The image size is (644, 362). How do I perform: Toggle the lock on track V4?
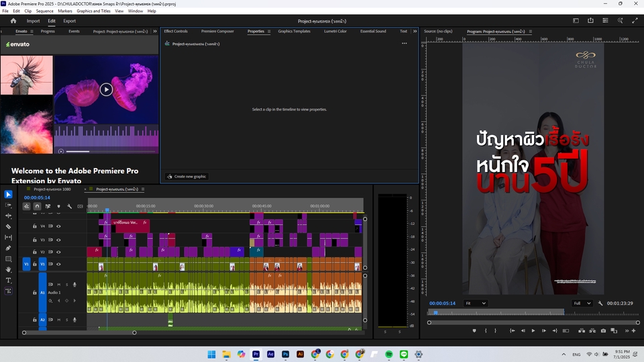point(35,226)
